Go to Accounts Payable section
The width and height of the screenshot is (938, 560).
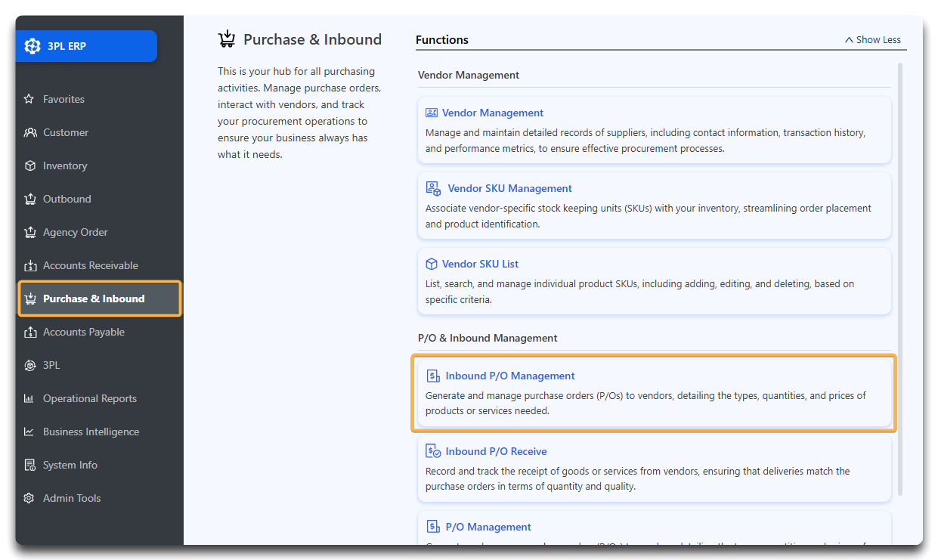[83, 332]
